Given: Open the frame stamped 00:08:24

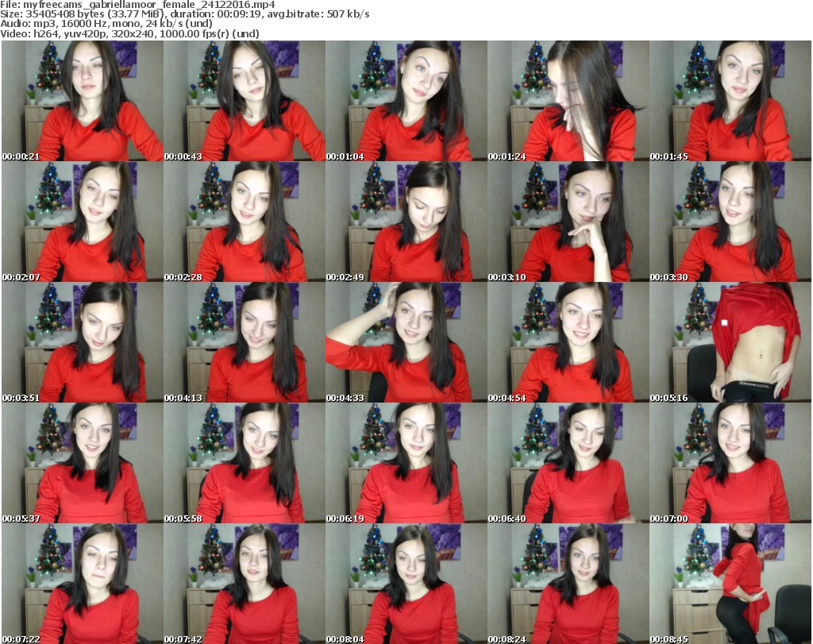Looking at the screenshot, I should pos(568,584).
